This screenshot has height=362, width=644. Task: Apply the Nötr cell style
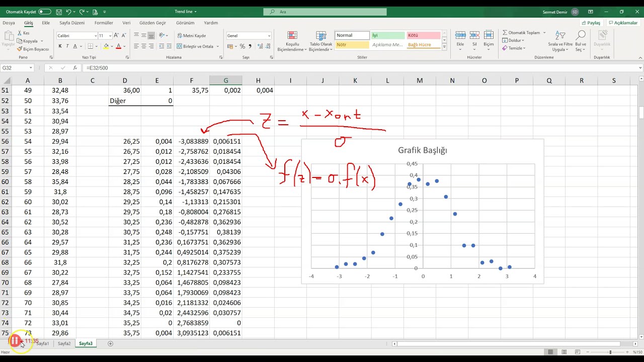click(x=352, y=45)
